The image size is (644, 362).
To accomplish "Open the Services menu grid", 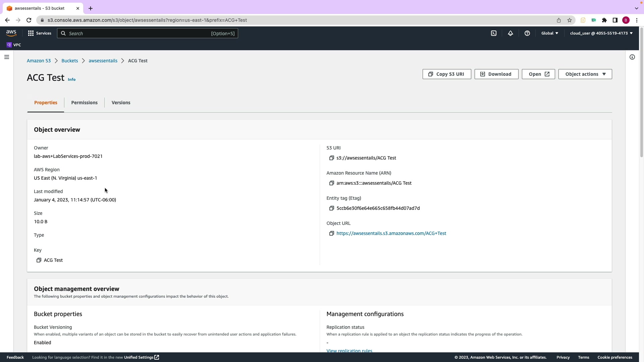I will click(40, 33).
